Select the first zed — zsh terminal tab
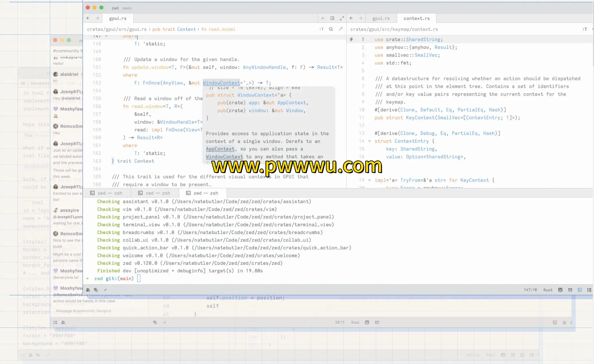The width and height of the screenshot is (594, 364). tap(107, 193)
